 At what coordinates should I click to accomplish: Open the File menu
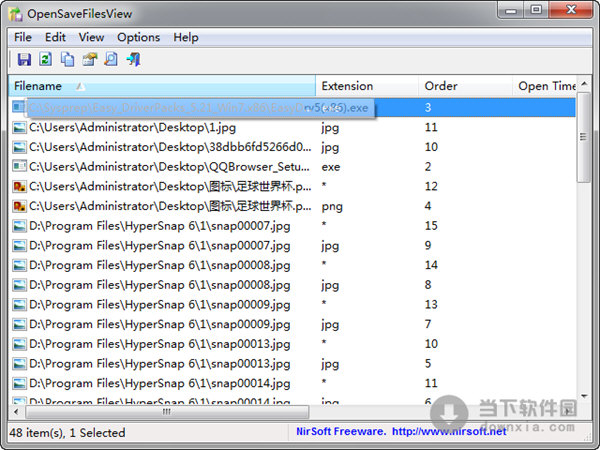(23, 38)
